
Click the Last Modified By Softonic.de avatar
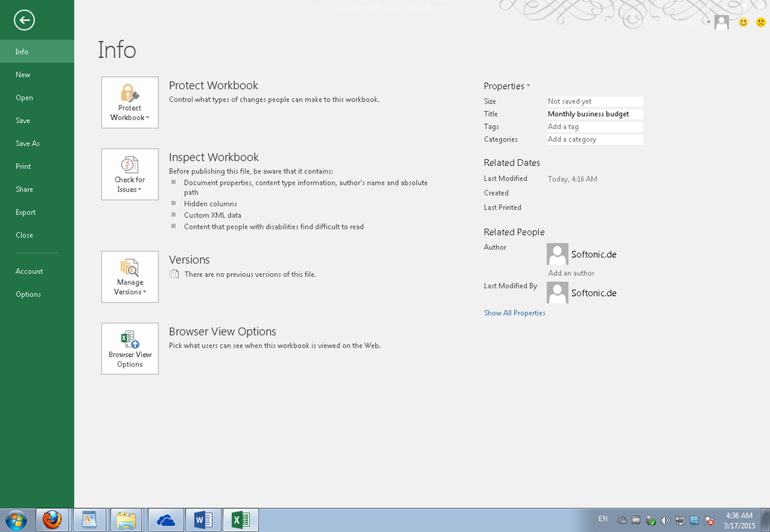pyautogui.click(x=557, y=293)
